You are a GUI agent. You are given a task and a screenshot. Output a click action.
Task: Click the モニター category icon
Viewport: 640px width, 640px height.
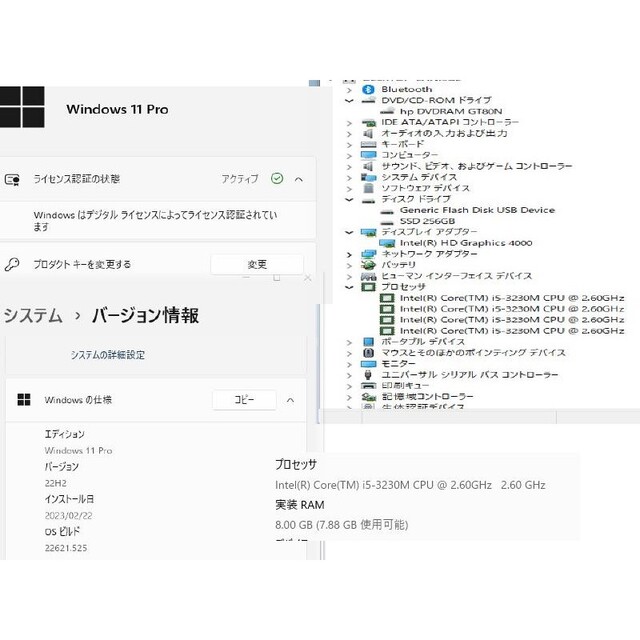368,364
